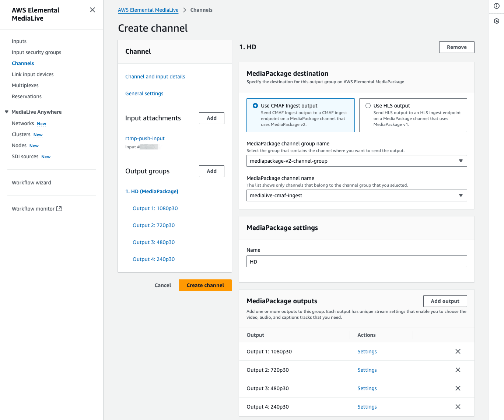Open the Workflow wizard

pos(31,183)
